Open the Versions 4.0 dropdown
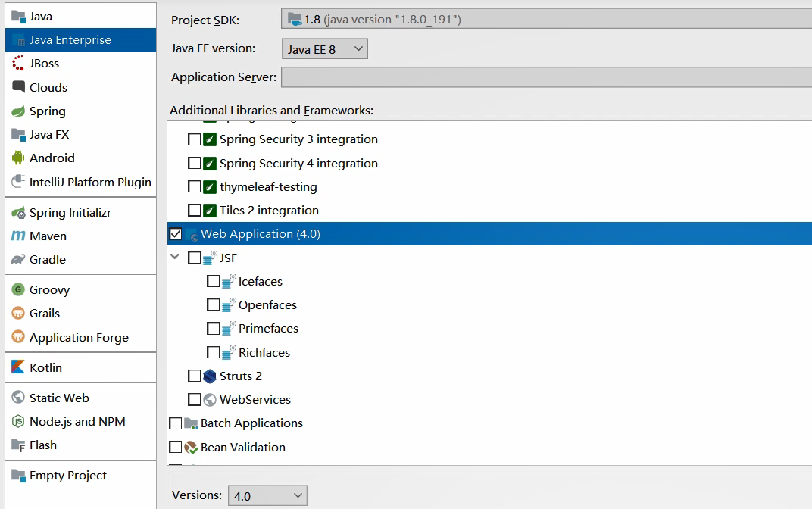 [267, 495]
